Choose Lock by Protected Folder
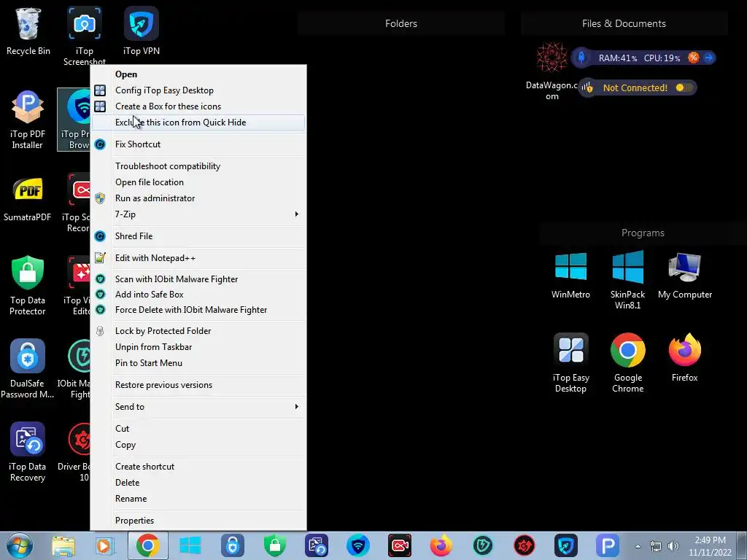The height and width of the screenshot is (560, 747). coord(198,331)
